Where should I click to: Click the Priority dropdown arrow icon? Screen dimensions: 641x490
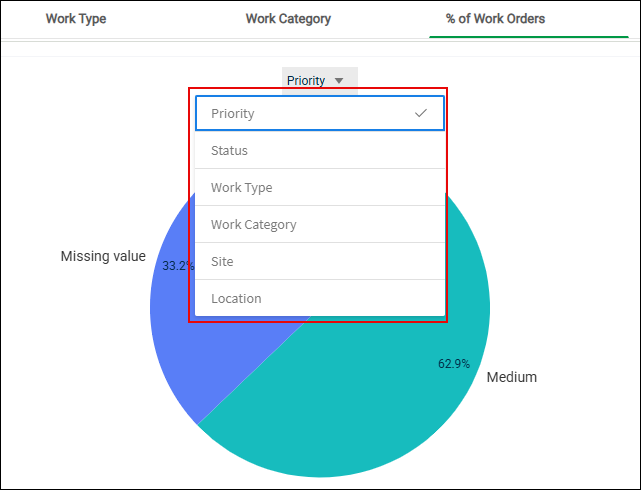pyautogui.click(x=339, y=81)
